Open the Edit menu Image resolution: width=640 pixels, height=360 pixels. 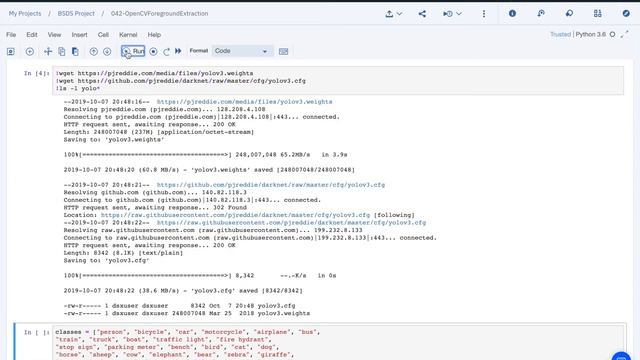click(32, 35)
